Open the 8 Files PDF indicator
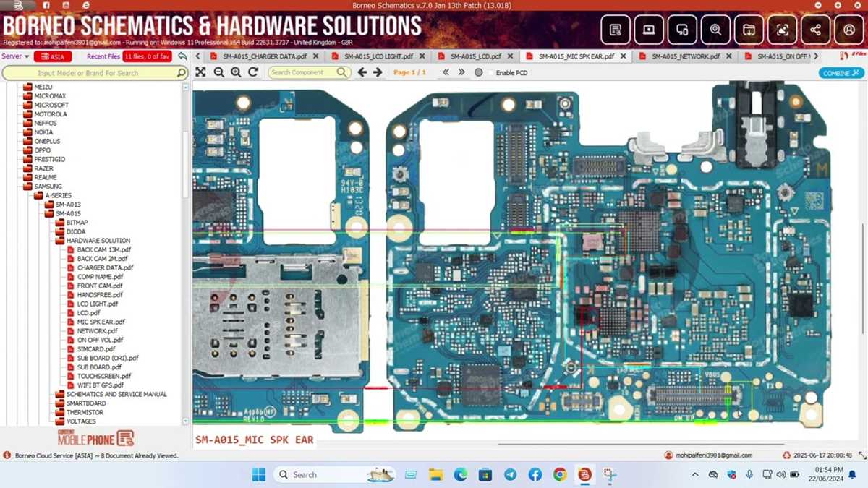Viewport: 868px width, 488px height. click(854, 55)
